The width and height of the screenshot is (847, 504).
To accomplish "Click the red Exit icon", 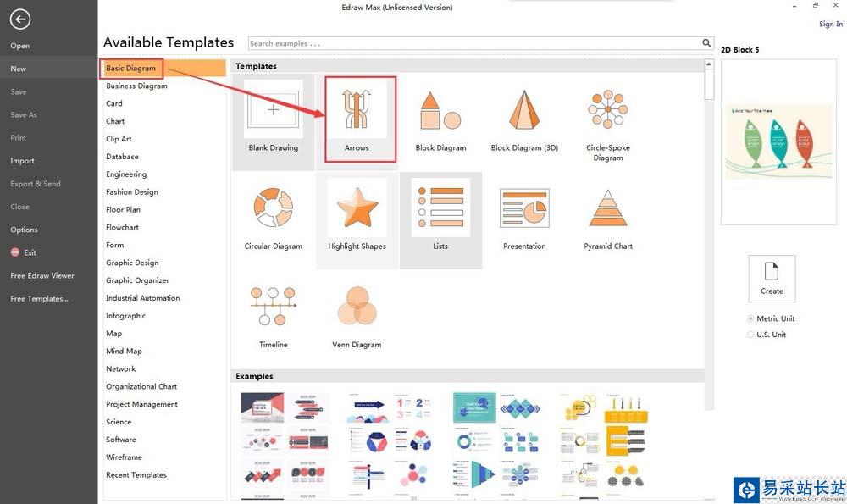I will (15, 252).
